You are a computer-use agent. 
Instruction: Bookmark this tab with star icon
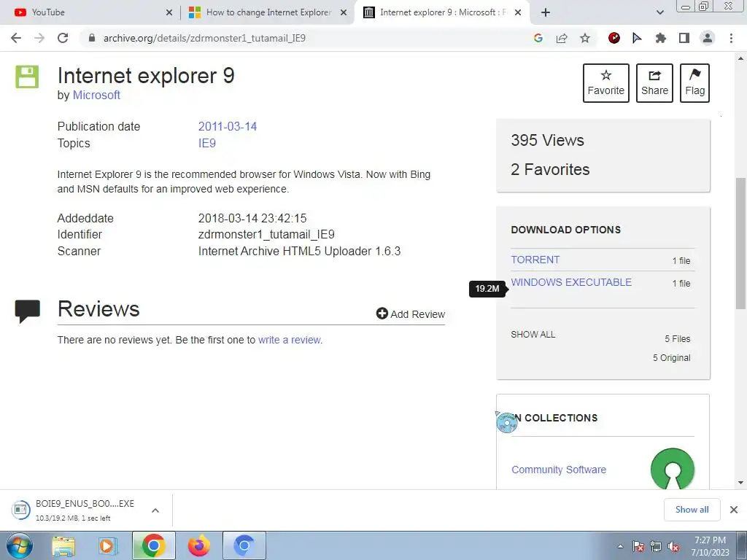[x=585, y=38]
